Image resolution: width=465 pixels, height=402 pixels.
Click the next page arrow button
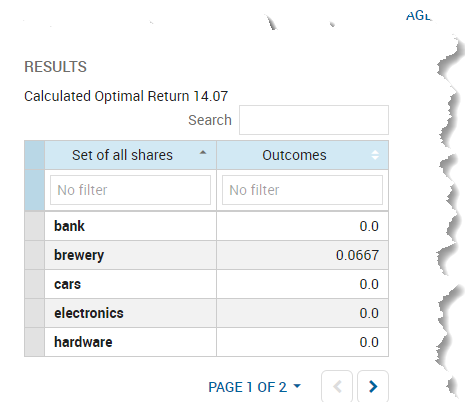point(373,386)
